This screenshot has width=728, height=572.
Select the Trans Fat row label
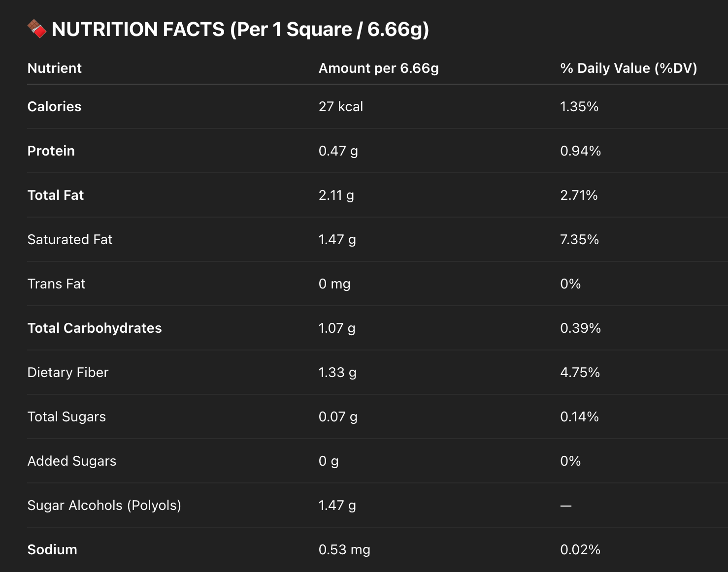click(x=57, y=284)
